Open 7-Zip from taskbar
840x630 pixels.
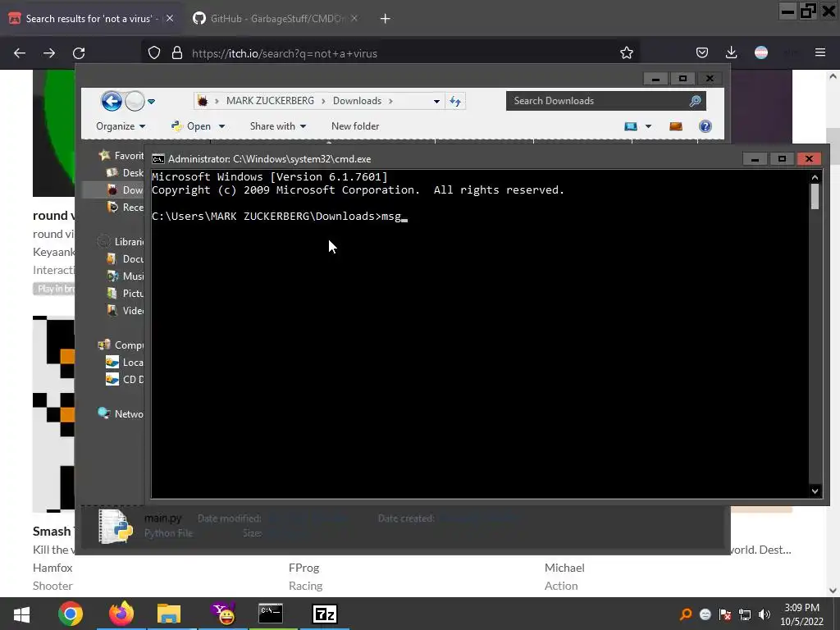point(325,614)
